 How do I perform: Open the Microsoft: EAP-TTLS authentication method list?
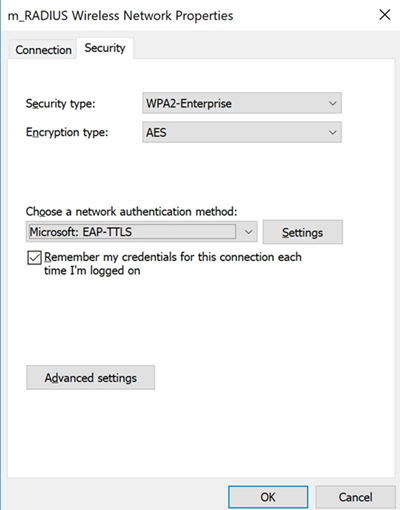(141, 232)
